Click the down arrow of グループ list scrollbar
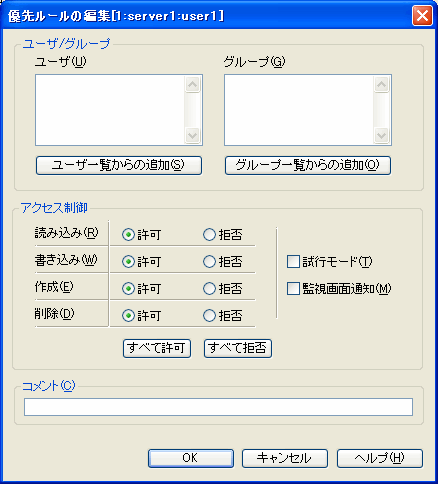Screen dimensions: 438x484 click(382, 135)
